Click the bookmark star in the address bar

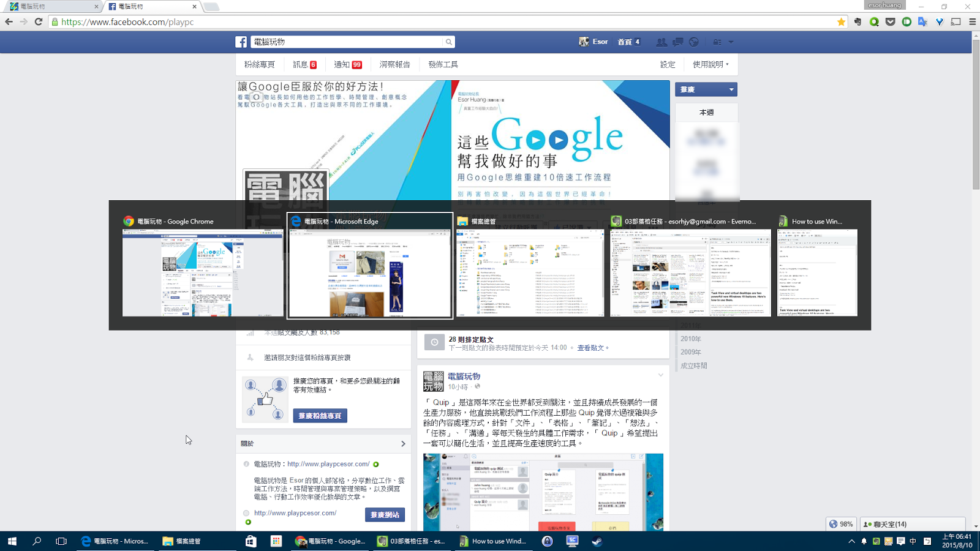(x=841, y=22)
